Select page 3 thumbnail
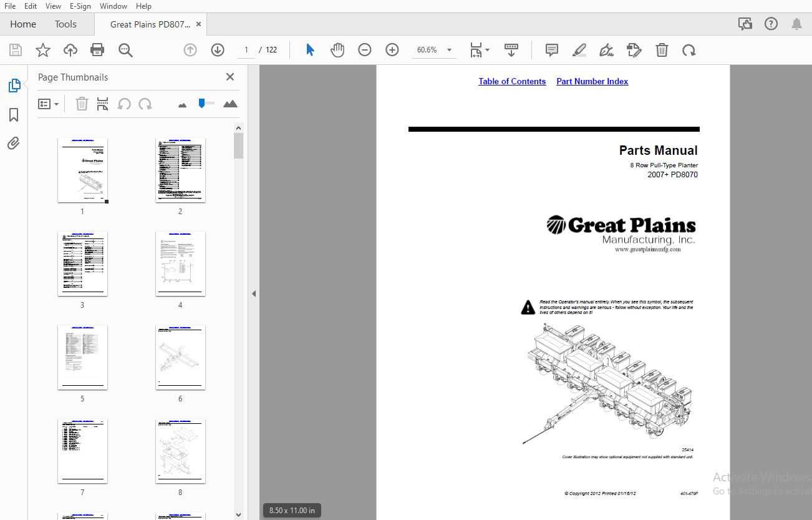 tap(82, 264)
